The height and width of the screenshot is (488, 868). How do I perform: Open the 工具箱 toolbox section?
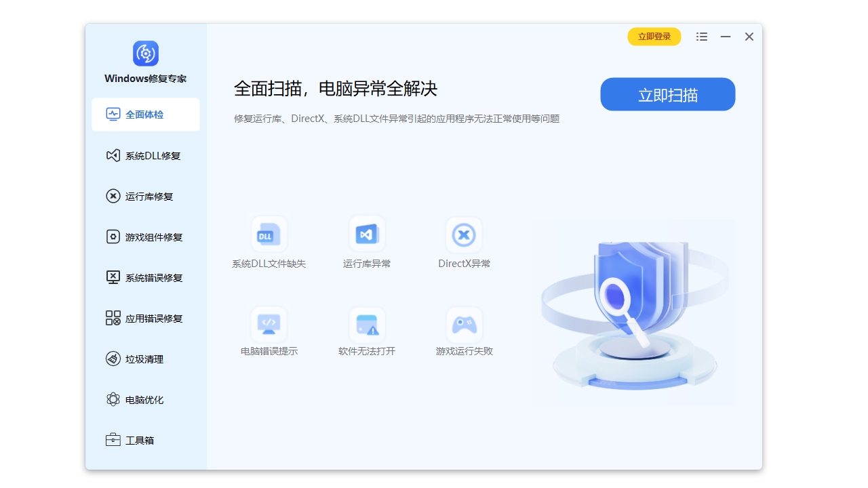point(146,441)
